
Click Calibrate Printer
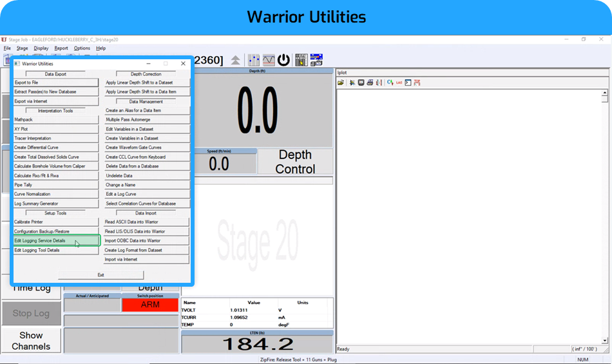56,222
